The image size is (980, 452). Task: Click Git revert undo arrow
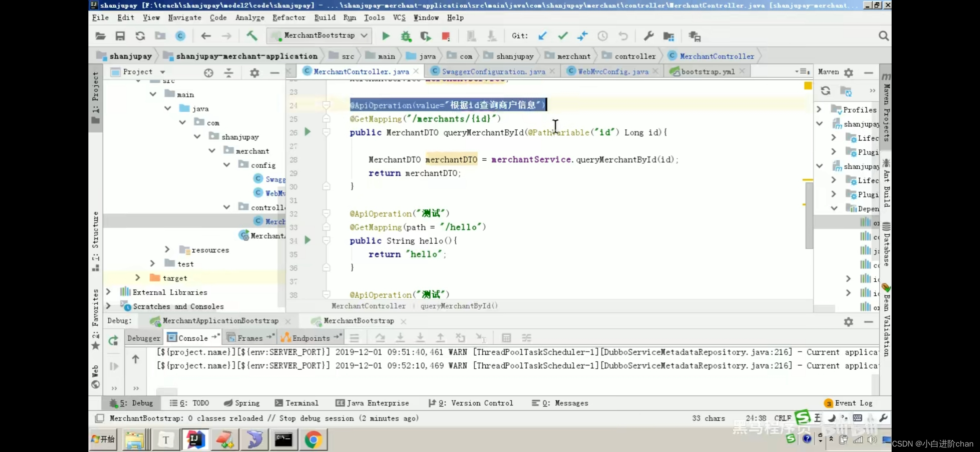(x=623, y=36)
